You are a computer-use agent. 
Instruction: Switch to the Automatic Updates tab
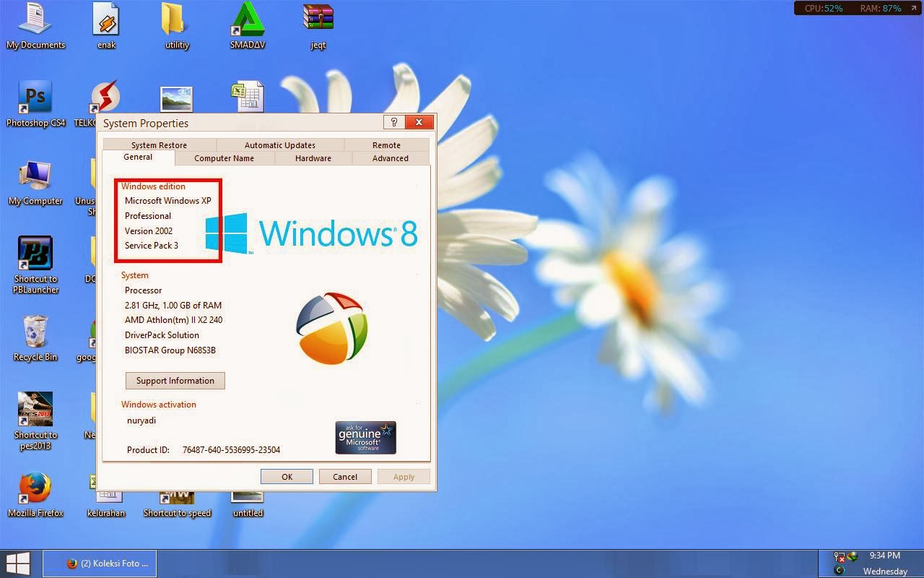pos(279,144)
